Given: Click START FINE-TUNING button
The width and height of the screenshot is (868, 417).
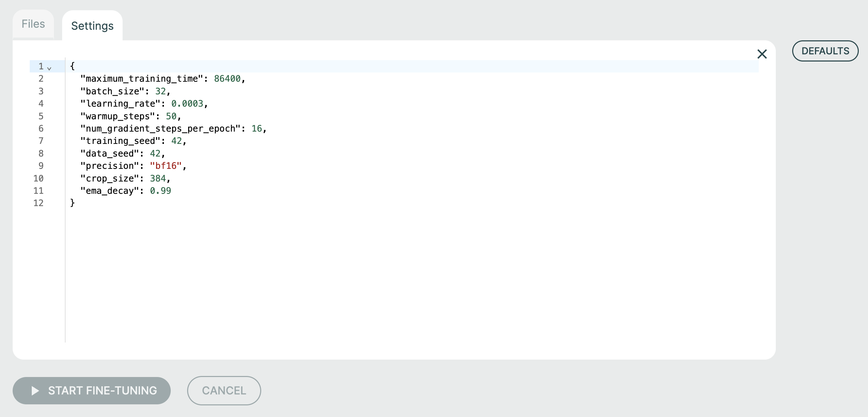Looking at the screenshot, I should pyautogui.click(x=92, y=390).
